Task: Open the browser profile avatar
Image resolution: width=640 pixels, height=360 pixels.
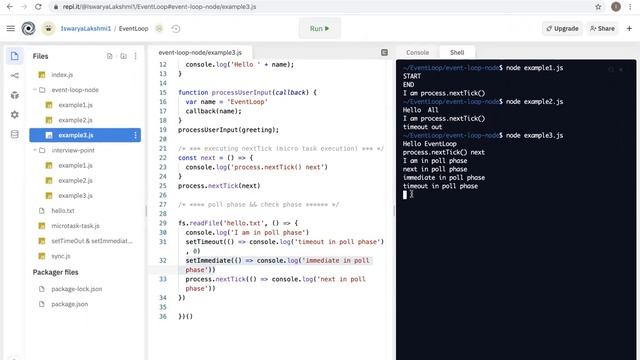Action: (616, 7)
